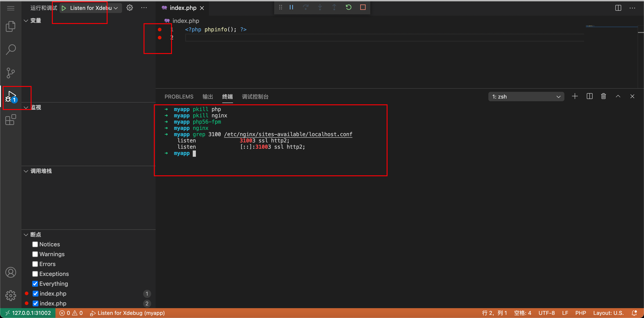This screenshot has width=644, height=318.
Task: Stop debugging with the red square
Action: [363, 7]
